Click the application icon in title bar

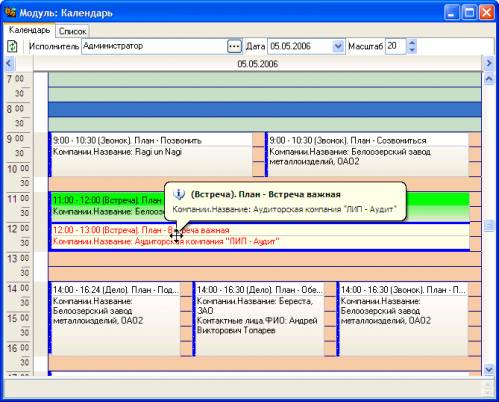click(x=11, y=12)
